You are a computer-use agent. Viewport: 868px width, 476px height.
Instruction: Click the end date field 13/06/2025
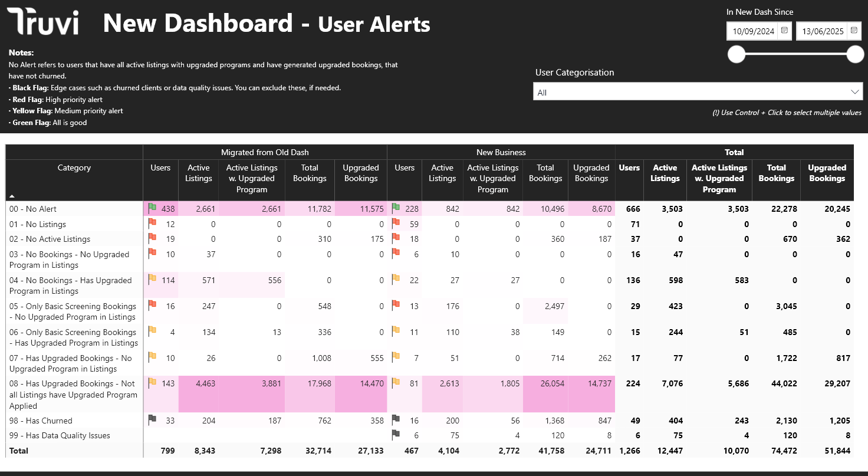pyautogui.click(x=823, y=31)
